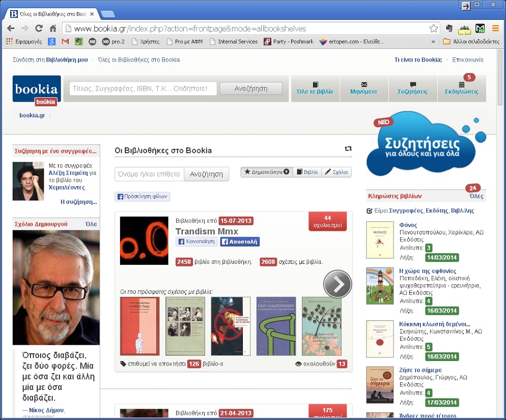Open the Gmail bookmark icon
Screen dimensions: 506x420
[x=65, y=42]
